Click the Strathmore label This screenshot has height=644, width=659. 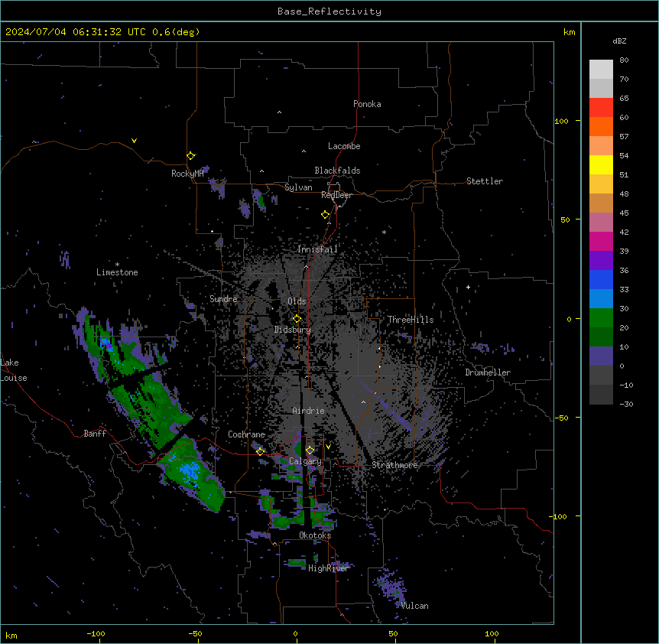(394, 465)
